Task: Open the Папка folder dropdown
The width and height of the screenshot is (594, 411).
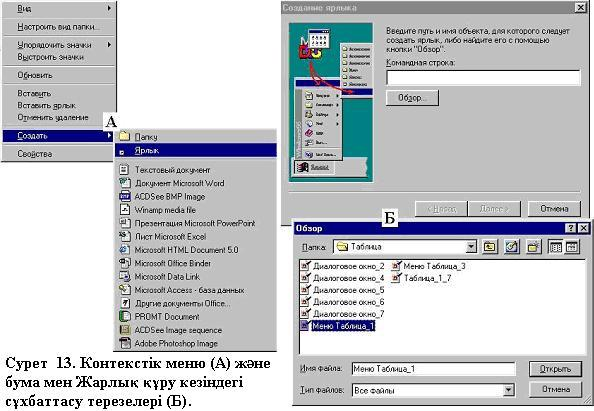Action: tap(471, 247)
